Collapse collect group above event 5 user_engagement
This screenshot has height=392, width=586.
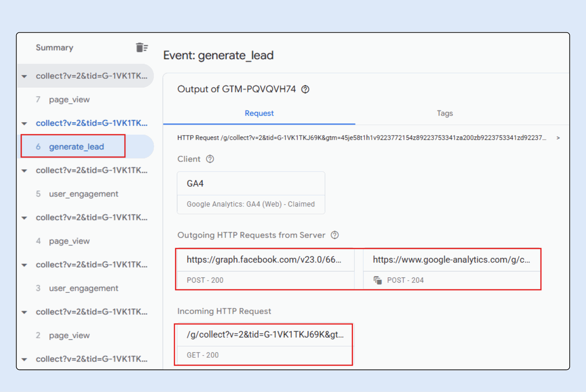[24, 171]
